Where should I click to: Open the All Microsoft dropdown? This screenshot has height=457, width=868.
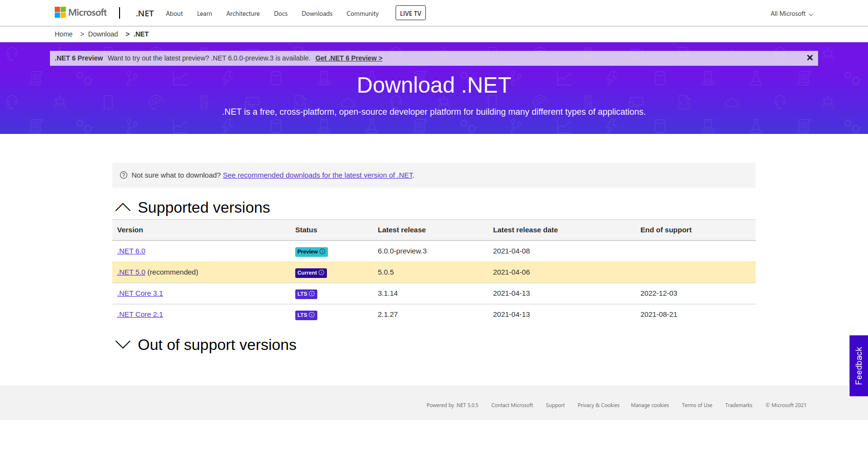(x=791, y=13)
